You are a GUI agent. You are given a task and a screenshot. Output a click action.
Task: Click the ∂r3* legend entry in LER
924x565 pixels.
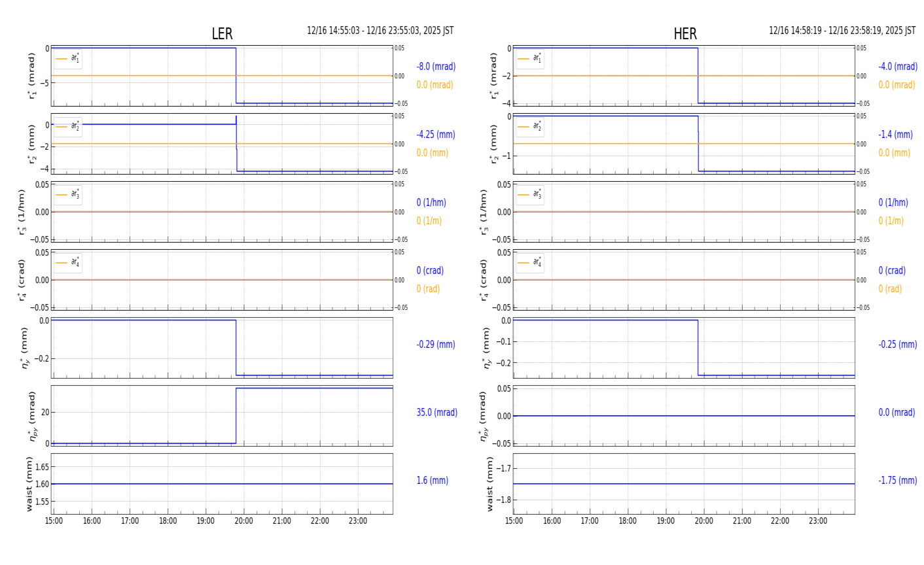tap(68, 195)
